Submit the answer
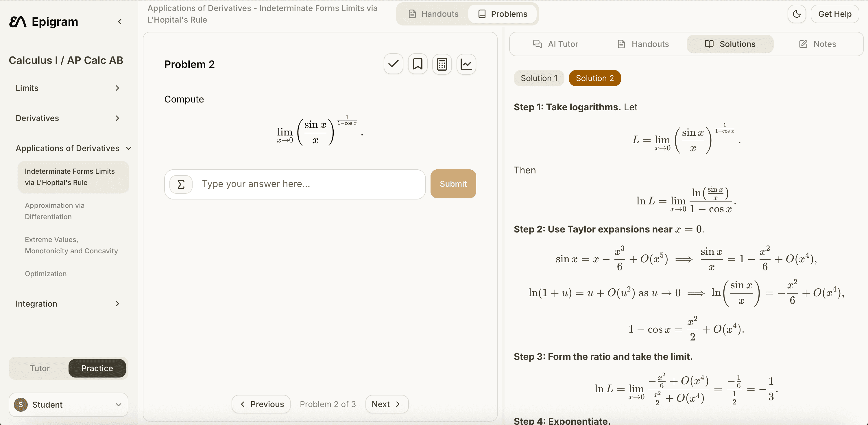The height and width of the screenshot is (425, 868). (x=453, y=184)
